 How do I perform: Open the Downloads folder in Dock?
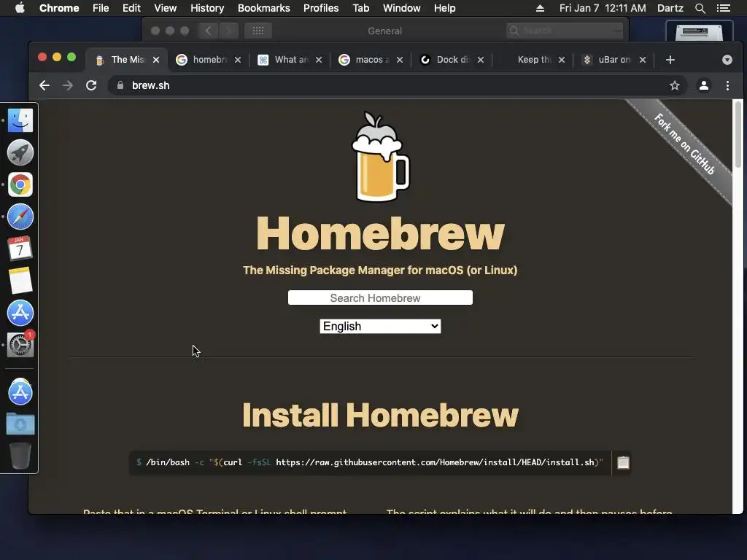20,424
